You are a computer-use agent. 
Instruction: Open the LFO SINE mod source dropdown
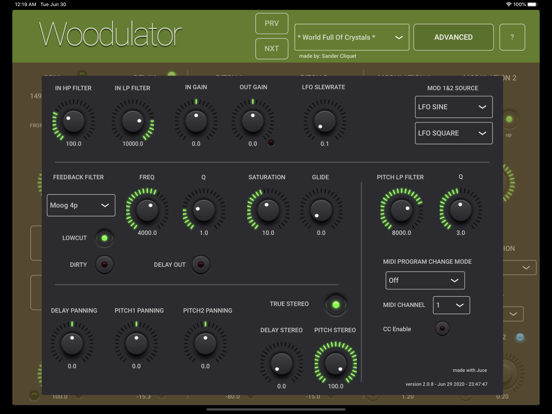point(453,107)
